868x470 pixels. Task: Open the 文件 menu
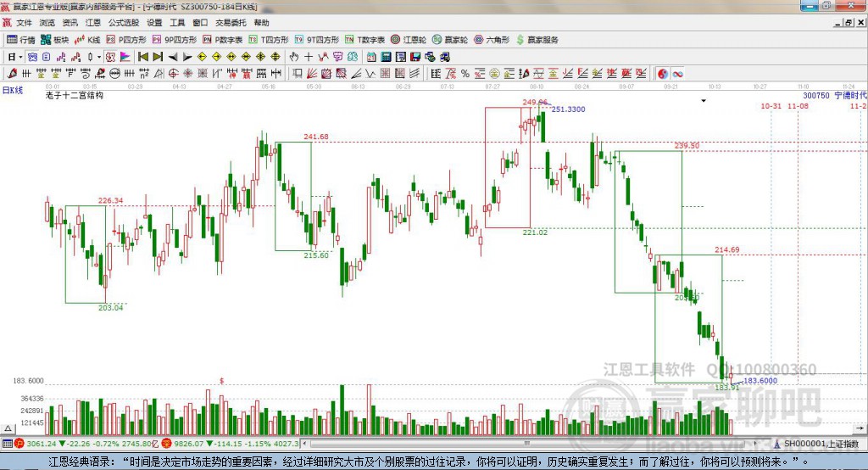24,23
